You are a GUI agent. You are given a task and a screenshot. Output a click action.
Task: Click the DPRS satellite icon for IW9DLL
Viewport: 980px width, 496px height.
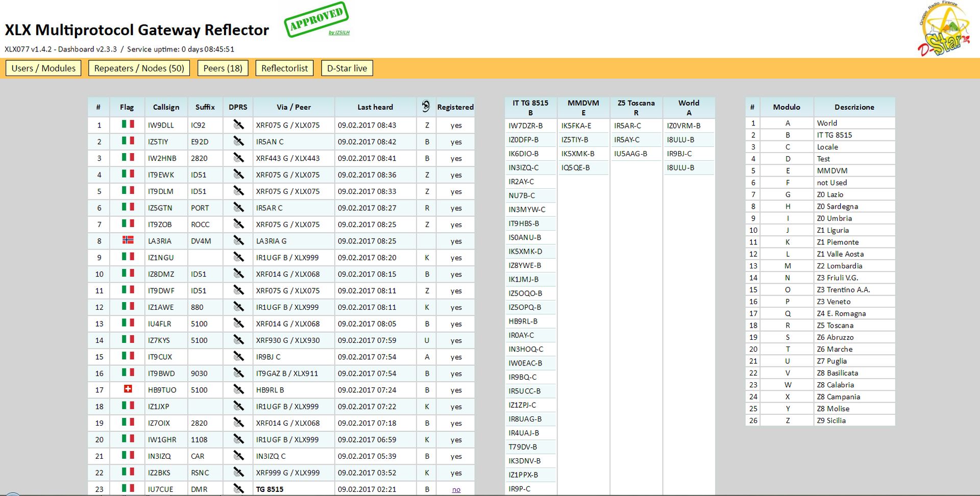click(238, 125)
